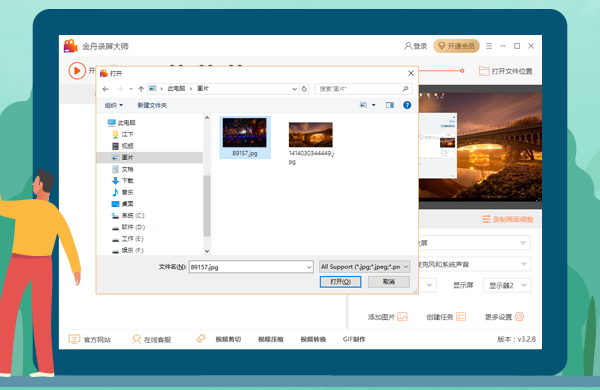This screenshot has width=600, height=390.
Task: Click in the 文件名 input field
Action: tap(248, 267)
